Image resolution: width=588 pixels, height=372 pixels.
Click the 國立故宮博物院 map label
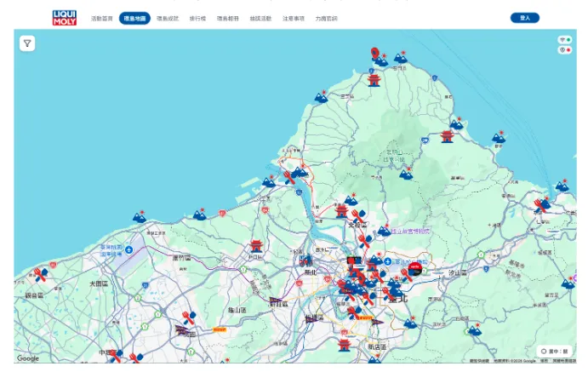(x=410, y=232)
